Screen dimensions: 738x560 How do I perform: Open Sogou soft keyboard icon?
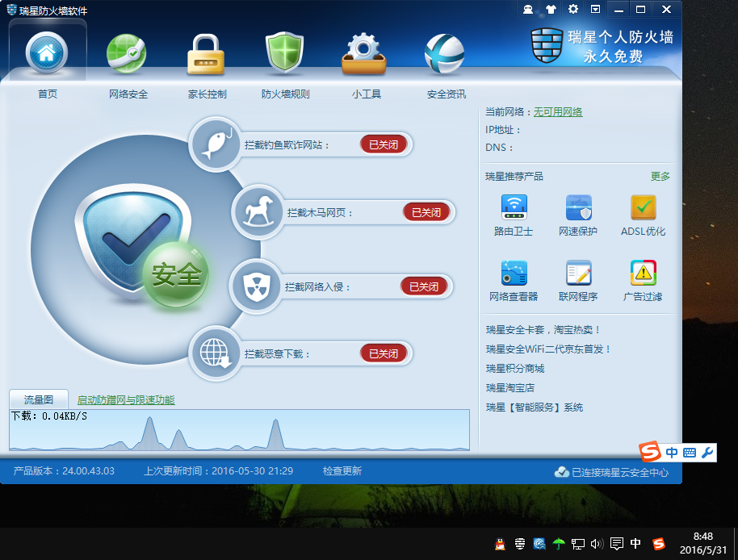tap(690, 453)
